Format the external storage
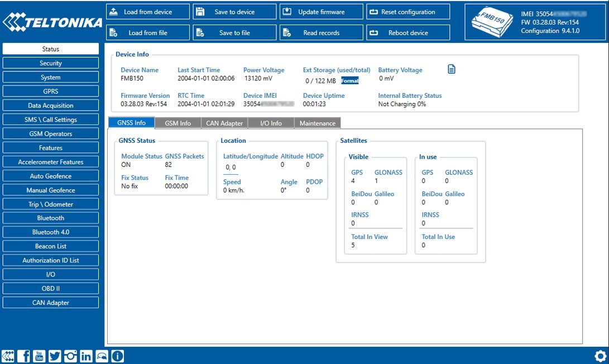609x364 pixels. (x=350, y=81)
